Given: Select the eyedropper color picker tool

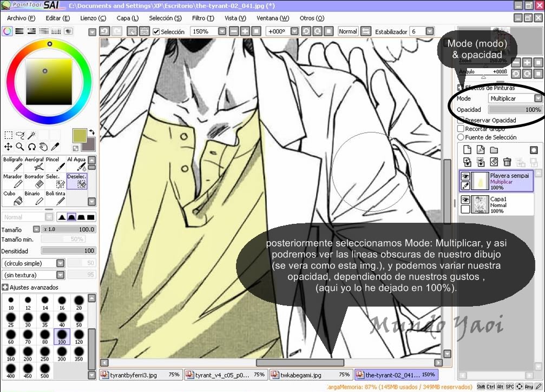Looking at the screenshot, I should (x=55, y=147).
